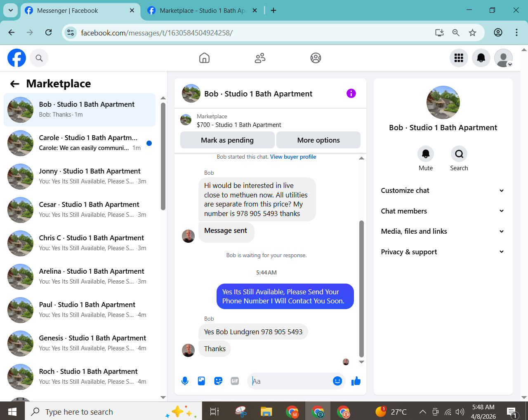
Task: Click the Facebook logo icon
Action: pos(16,58)
